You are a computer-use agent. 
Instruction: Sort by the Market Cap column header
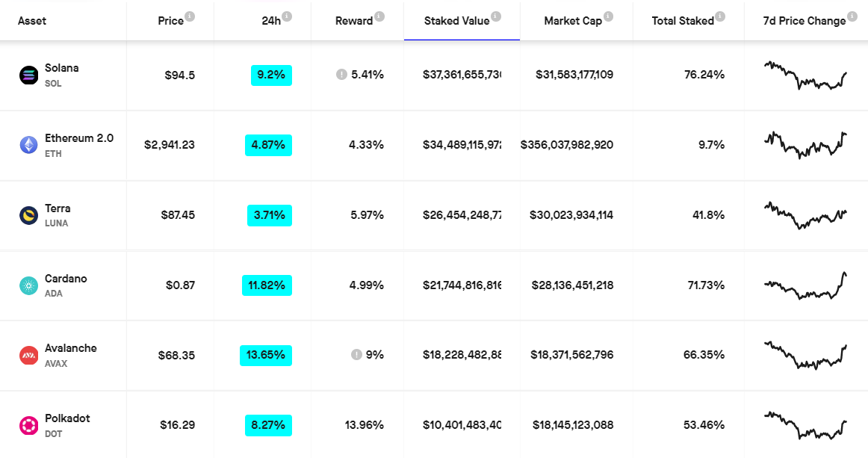573,21
